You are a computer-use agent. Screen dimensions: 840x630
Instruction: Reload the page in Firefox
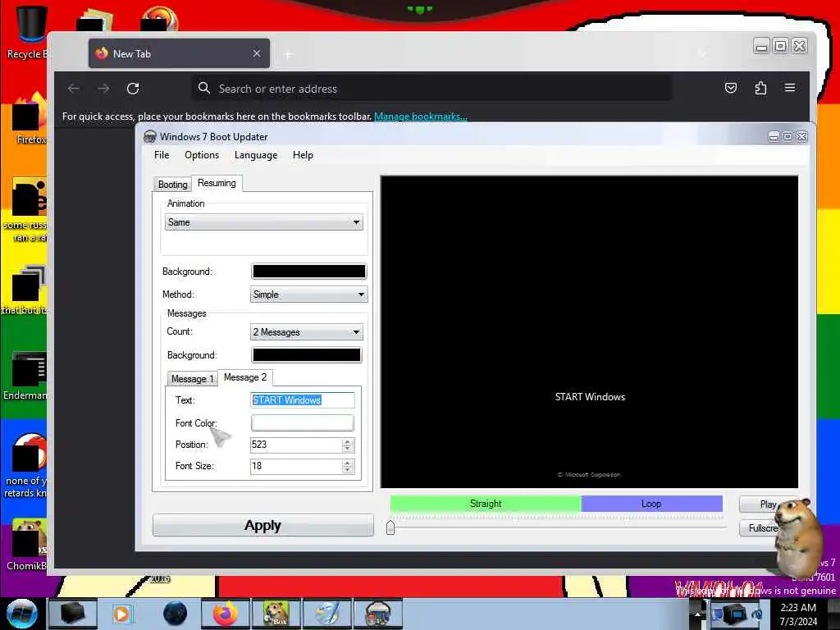click(133, 89)
